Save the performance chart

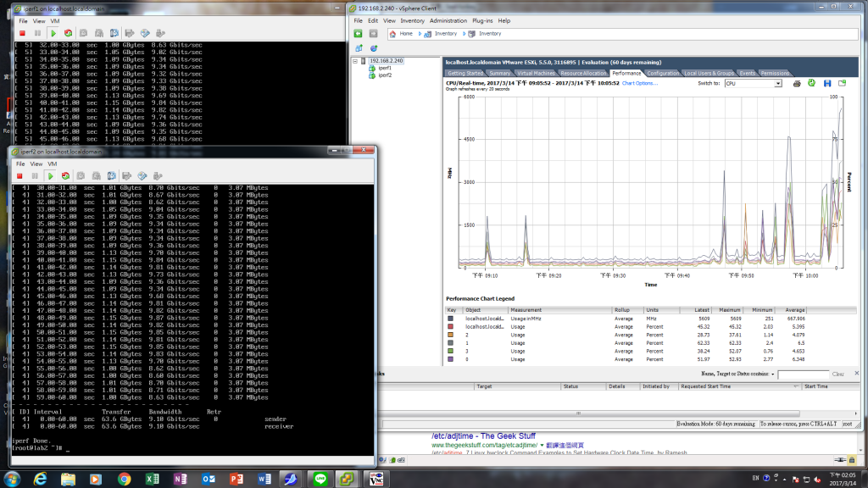827,84
